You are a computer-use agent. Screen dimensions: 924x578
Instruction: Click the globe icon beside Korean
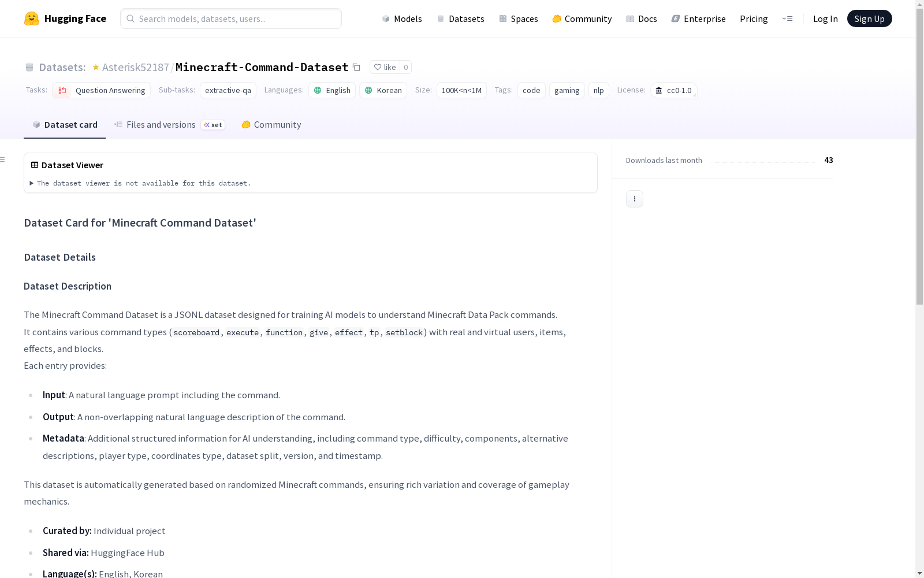pyautogui.click(x=368, y=90)
